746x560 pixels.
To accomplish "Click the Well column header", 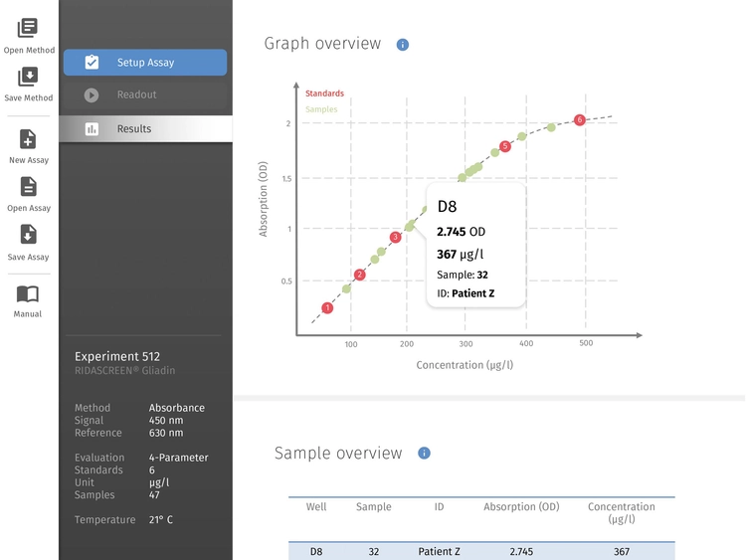I will point(316,506).
